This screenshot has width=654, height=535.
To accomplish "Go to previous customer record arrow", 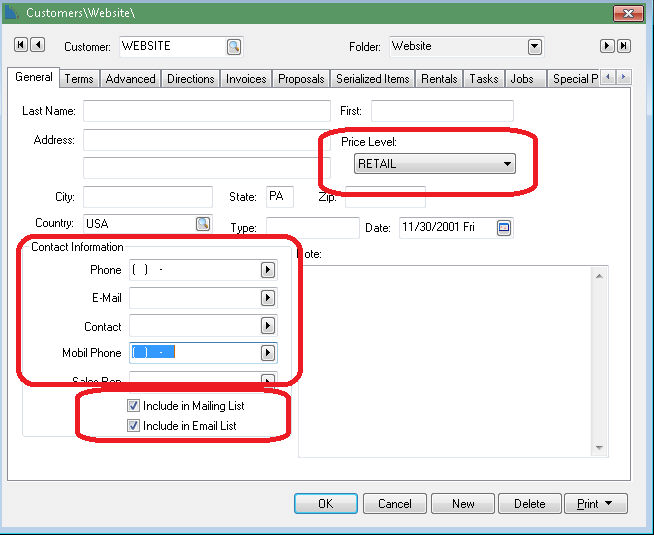I will (x=38, y=45).
